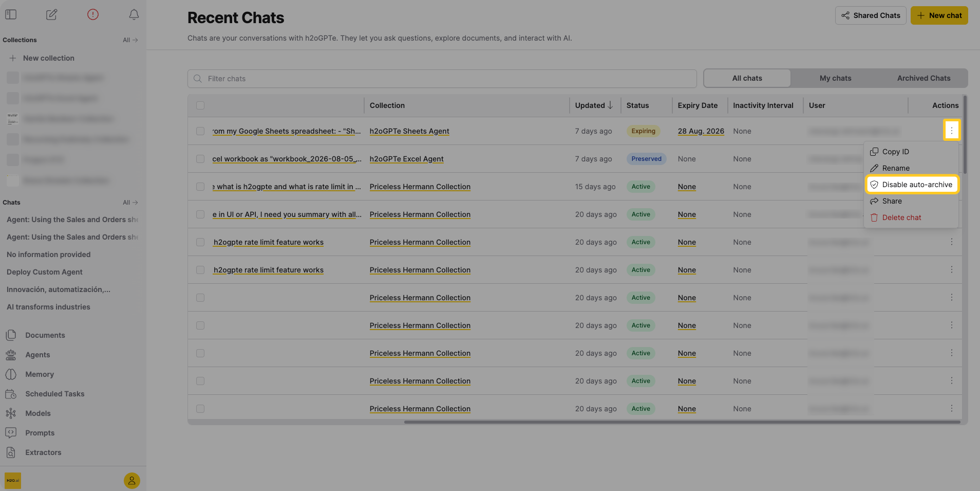Collapse the sidebar panel icon
Screen dimensions: 980x491
coord(11,14)
